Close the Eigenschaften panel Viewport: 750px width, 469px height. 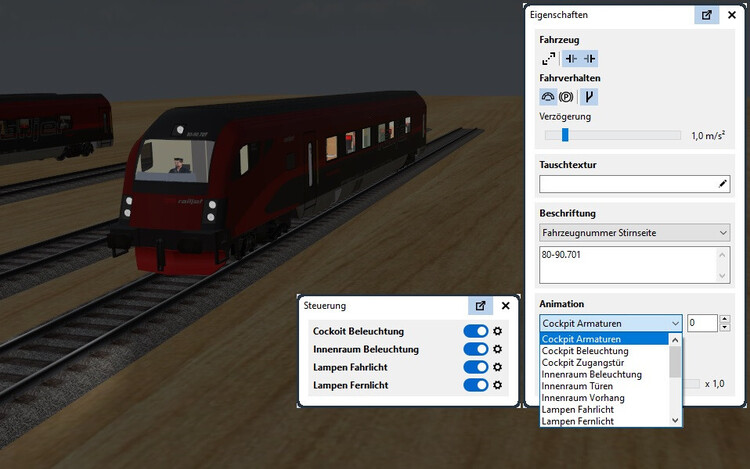click(732, 15)
